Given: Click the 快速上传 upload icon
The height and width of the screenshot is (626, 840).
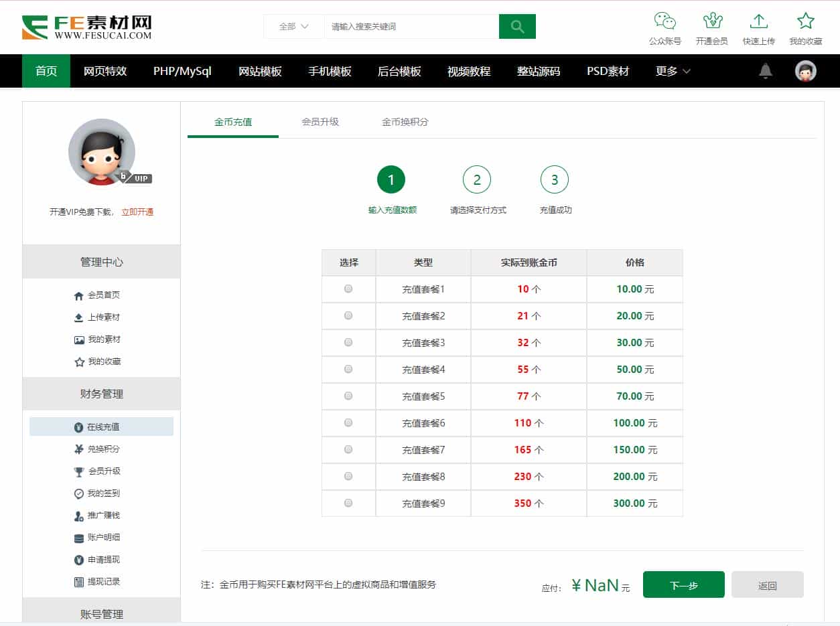Looking at the screenshot, I should pos(759,21).
